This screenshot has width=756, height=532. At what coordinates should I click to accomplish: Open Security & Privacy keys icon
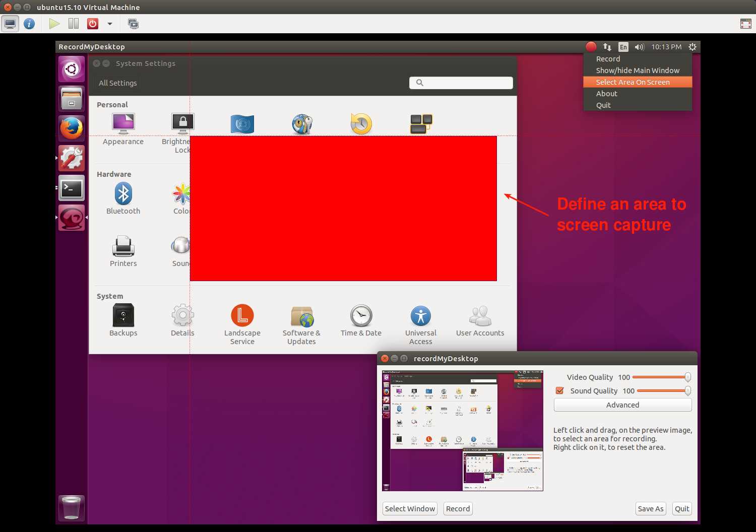(302, 124)
